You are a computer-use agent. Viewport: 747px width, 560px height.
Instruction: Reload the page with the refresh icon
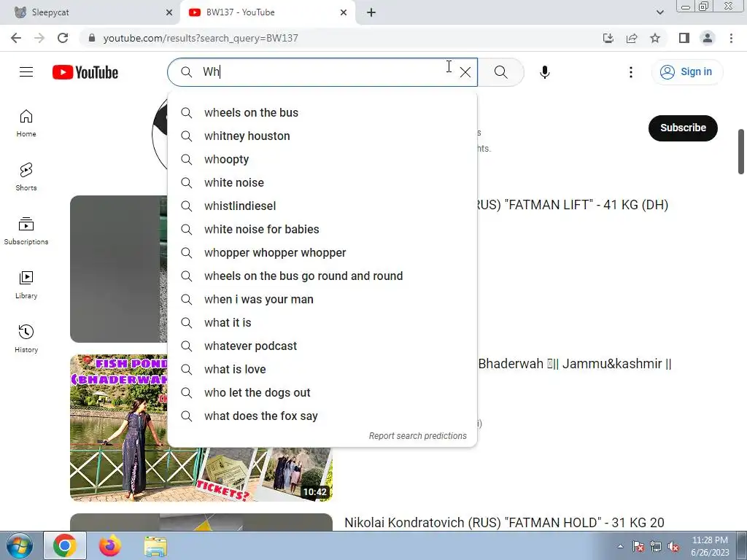pyautogui.click(x=63, y=38)
